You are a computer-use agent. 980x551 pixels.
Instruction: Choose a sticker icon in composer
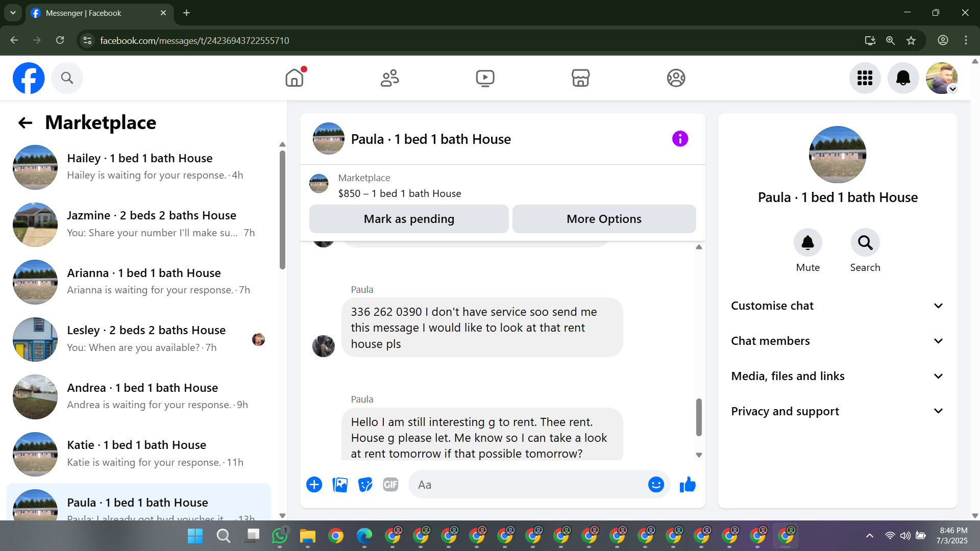coord(365,485)
